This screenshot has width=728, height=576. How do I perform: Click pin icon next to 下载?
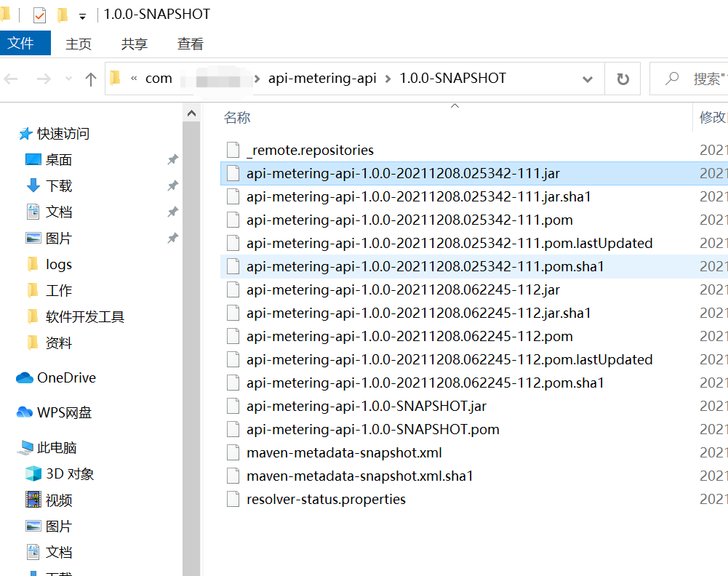click(172, 185)
